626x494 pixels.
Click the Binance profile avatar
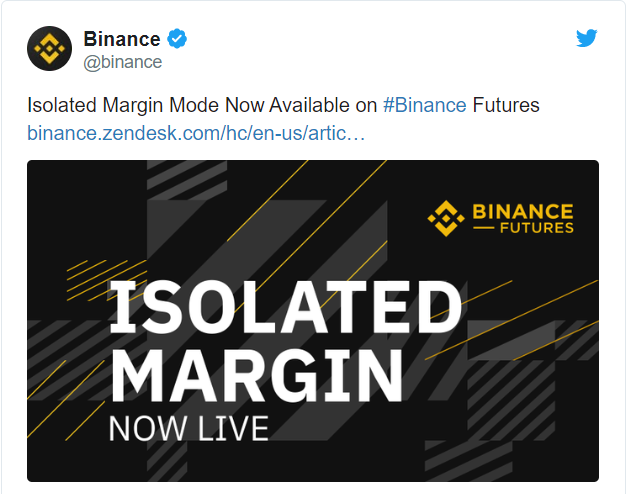50,48
